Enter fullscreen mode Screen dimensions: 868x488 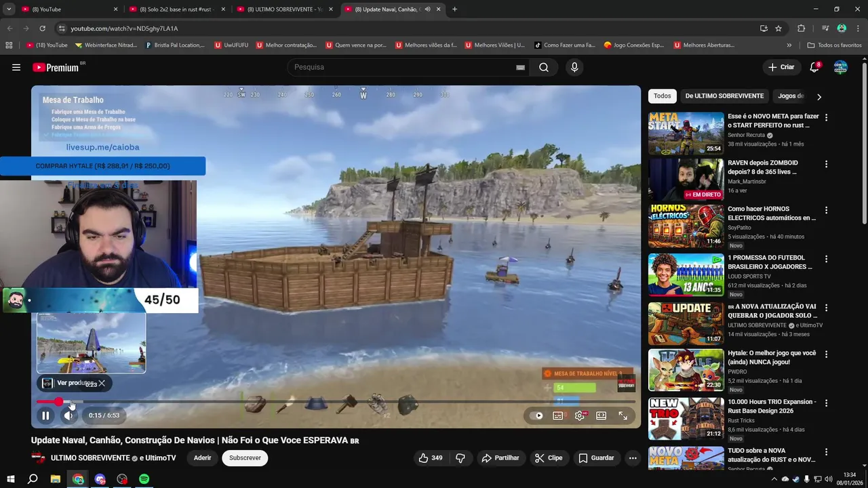(x=623, y=415)
